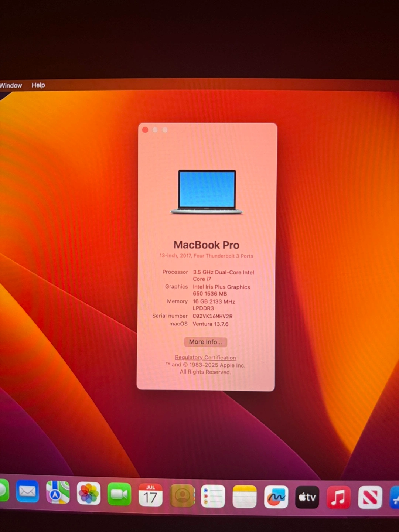The width and height of the screenshot is (399, 532).
Task: Open the News app in the Dock
Action: pos(370,497)
